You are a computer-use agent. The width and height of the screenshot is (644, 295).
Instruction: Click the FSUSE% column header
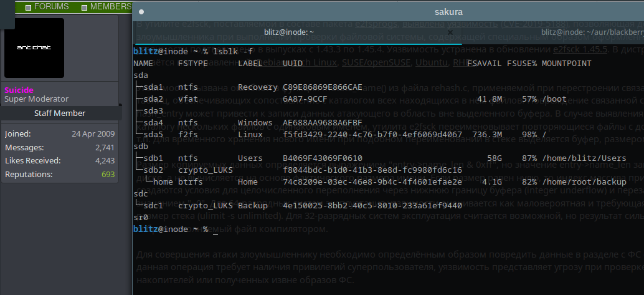(522, 64)
